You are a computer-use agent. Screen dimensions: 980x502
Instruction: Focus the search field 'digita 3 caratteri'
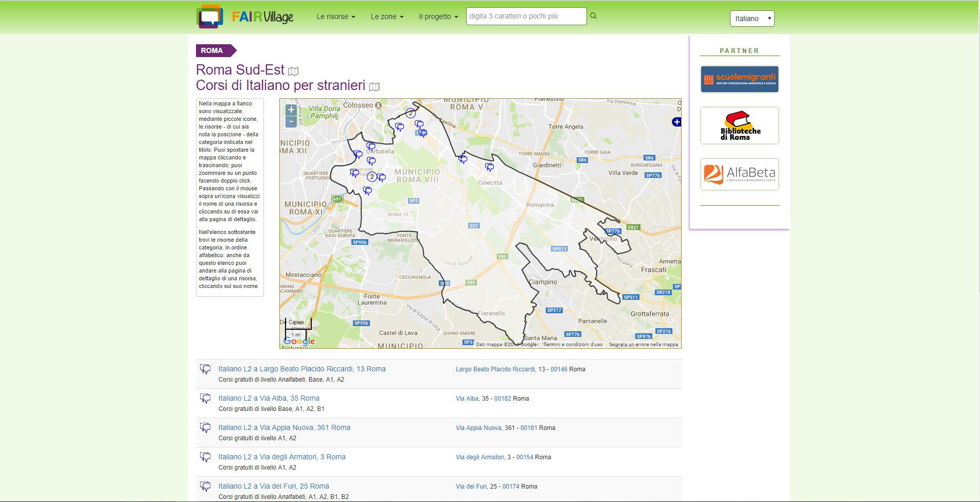click(526, 16)
